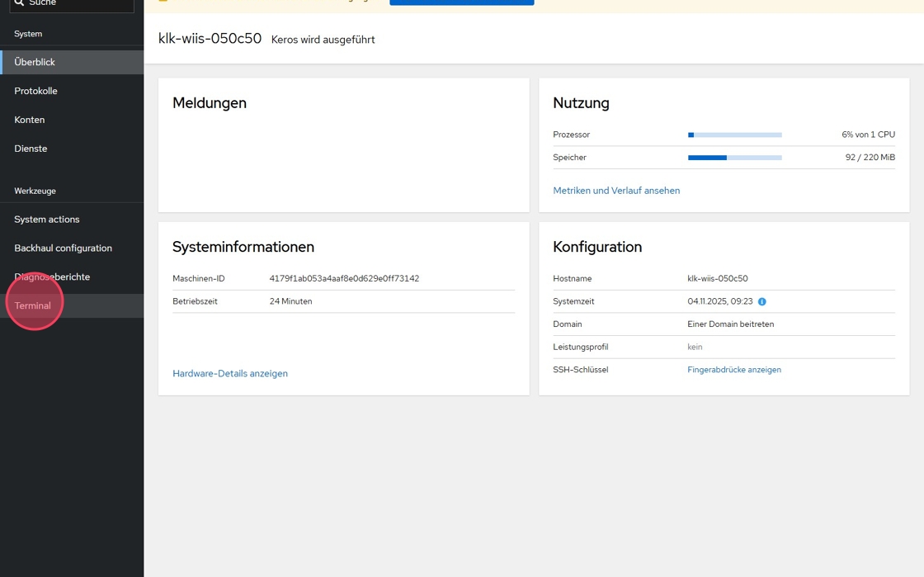Open Hardware-Details anzeigen link
Image resolution: width=924 pixels, height=577 pixels.
230,374
